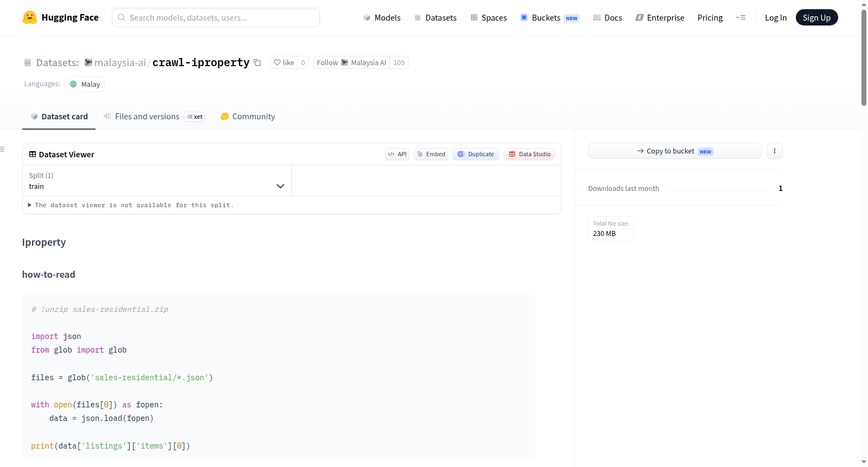868x467 pixels.
Task: Open Spaces in the top navigation
Action: [x=489, y=17]
